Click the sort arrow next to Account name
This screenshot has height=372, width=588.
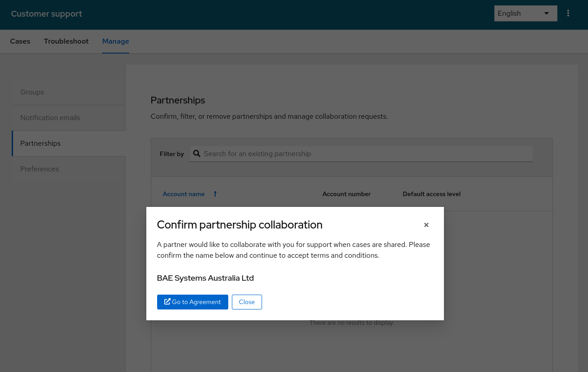coord(215,194)
